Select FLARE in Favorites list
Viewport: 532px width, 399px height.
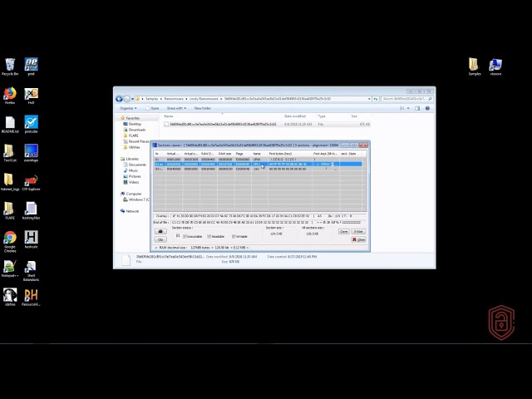tap(133, 135)
